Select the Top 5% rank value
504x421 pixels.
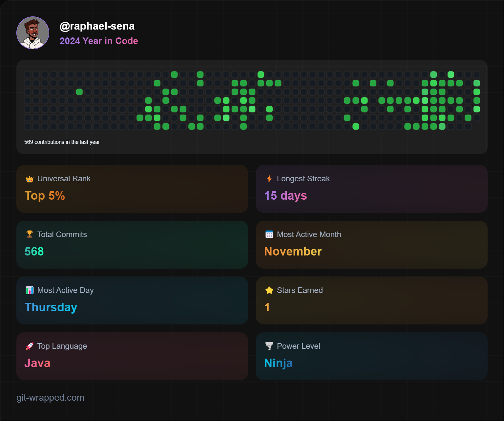pyautogui.click(x=45, y=196)
